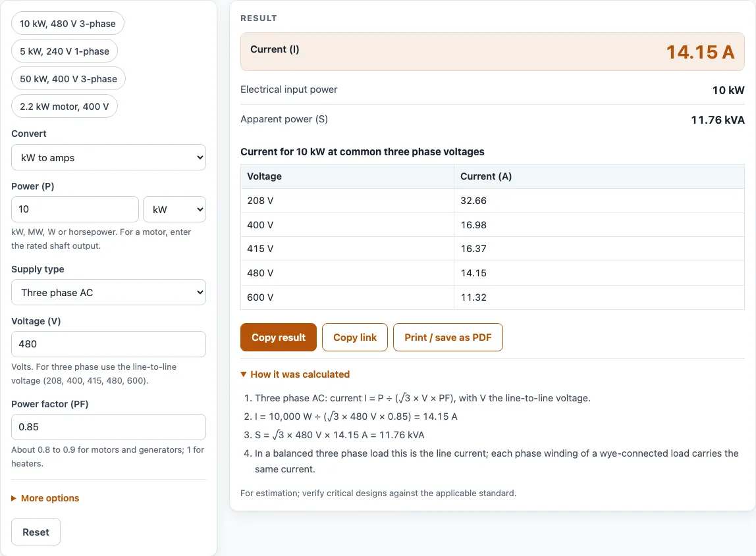Open the Convert dropdown showing kW to amps
This screenshot has height=556, width=756.
point(109,157)
